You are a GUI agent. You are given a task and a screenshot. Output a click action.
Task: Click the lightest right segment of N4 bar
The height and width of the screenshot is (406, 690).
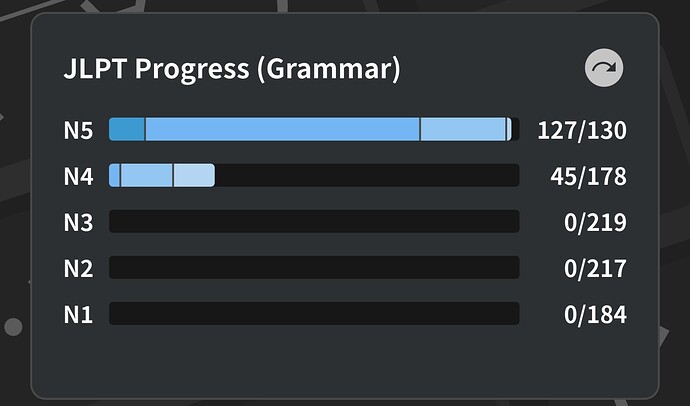coord(194,176)
